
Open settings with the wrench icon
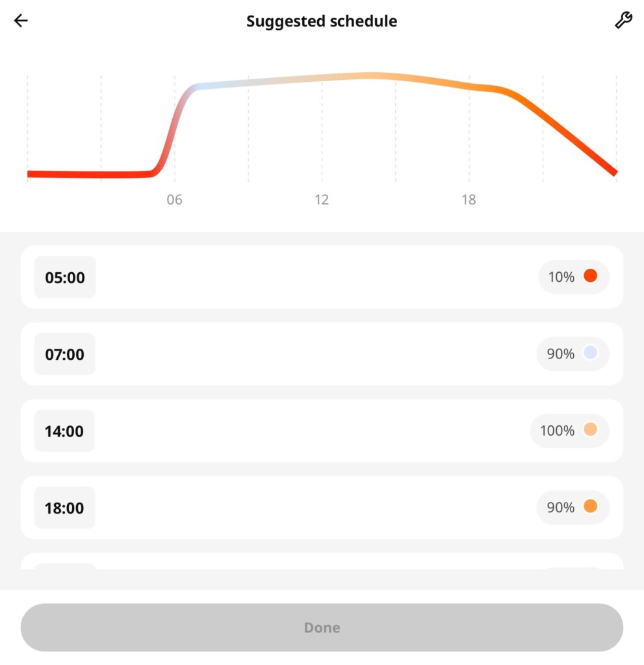click(623, 21)
